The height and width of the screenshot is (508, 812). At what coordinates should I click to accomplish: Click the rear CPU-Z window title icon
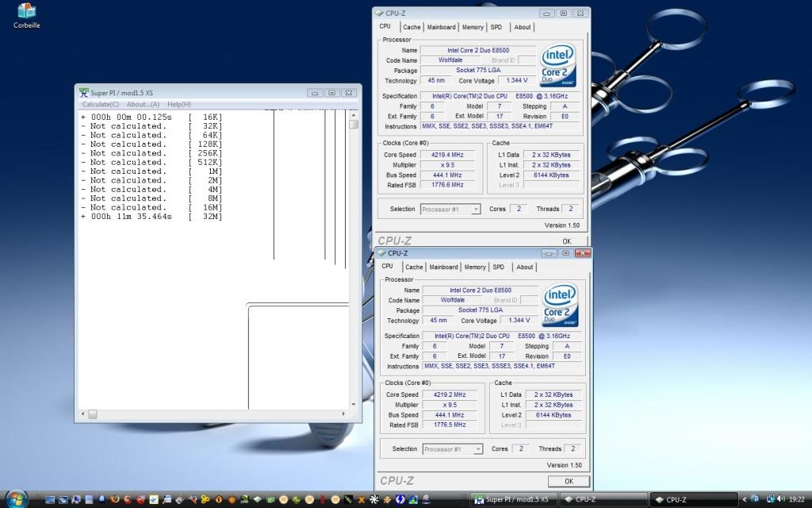pyautogui.click(x=380, y=13)
